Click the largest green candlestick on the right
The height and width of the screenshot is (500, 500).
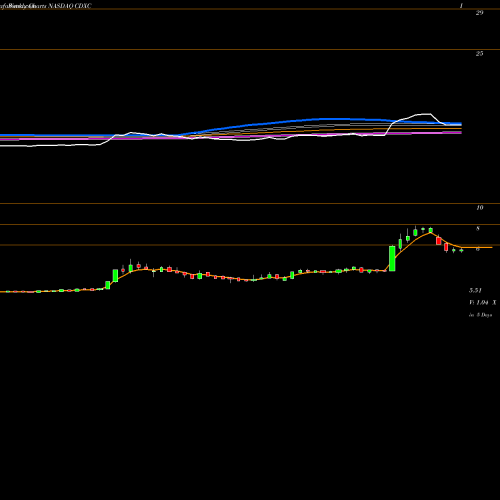click(x=392, y=259)
